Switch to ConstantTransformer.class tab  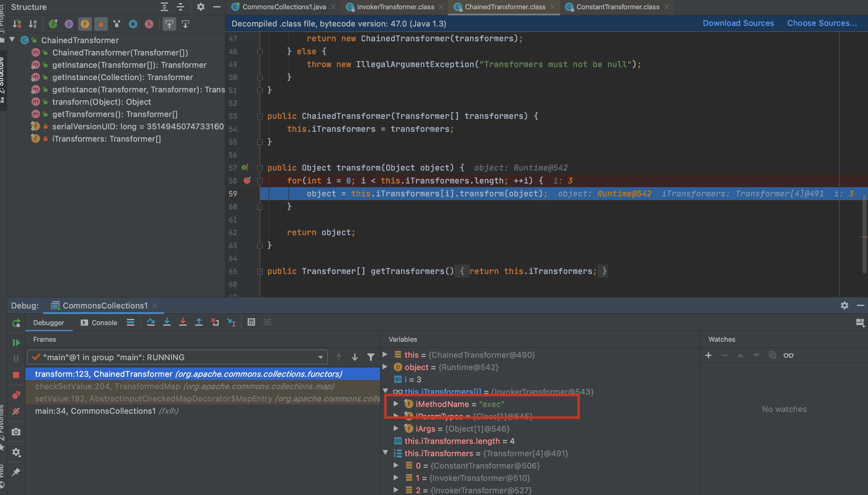[618, 7]
